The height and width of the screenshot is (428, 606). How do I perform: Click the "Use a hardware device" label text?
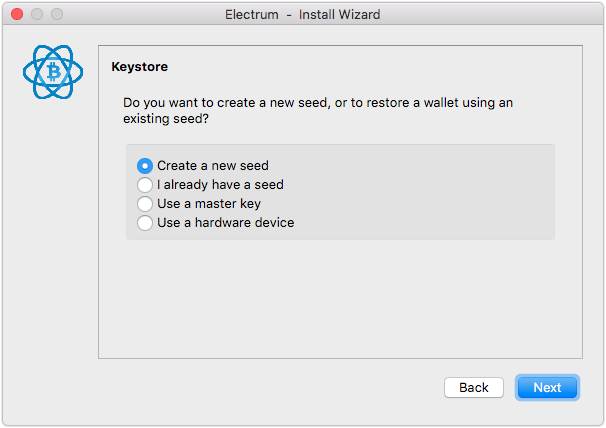pos(225,223)
